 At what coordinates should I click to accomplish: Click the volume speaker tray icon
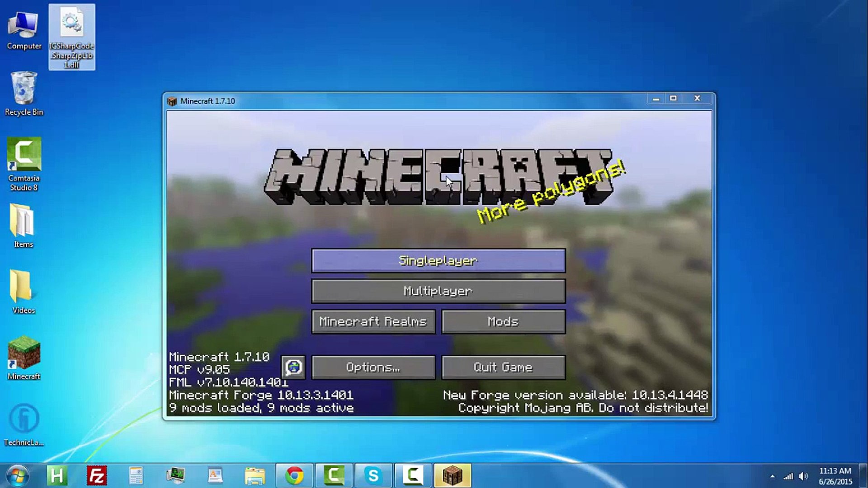tap(803, 476)
